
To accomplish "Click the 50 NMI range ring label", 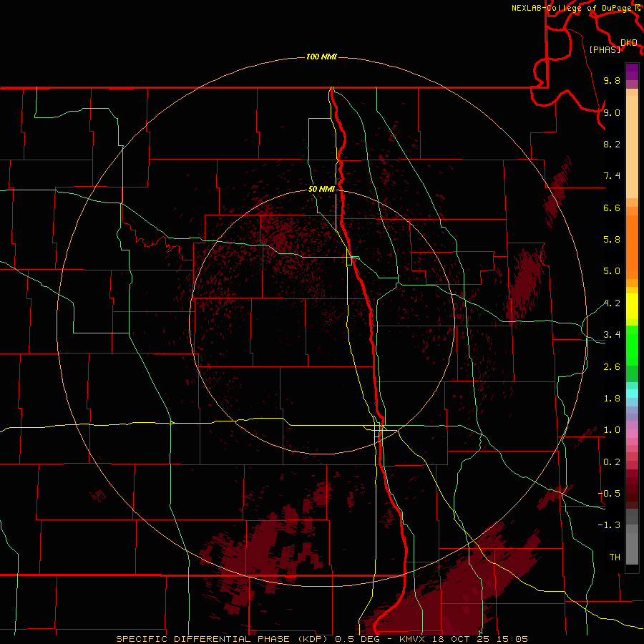I will click(321, 189).
